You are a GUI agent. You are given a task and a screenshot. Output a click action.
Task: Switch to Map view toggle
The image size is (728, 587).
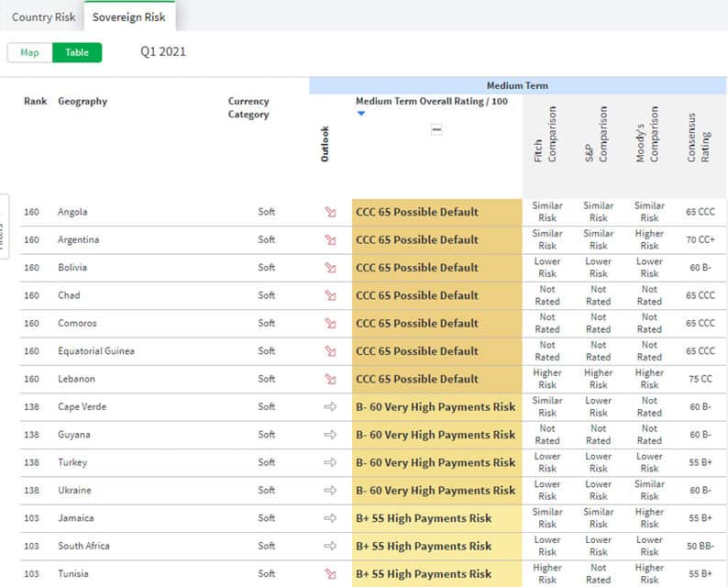point(29,52)
